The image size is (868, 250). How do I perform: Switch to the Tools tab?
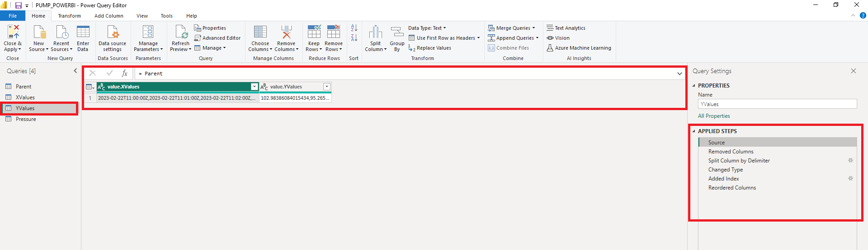[x=167, y=16]
